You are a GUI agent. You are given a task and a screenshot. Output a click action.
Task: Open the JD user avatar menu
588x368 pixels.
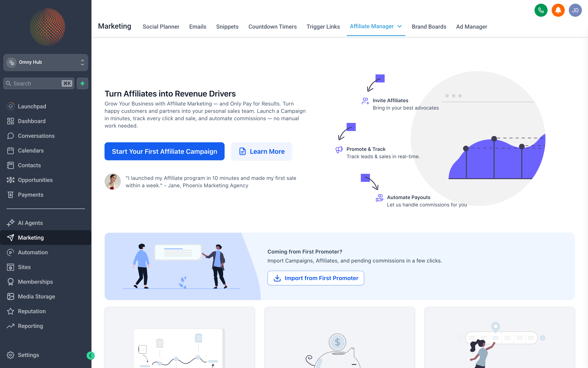(x=575, y=10)
